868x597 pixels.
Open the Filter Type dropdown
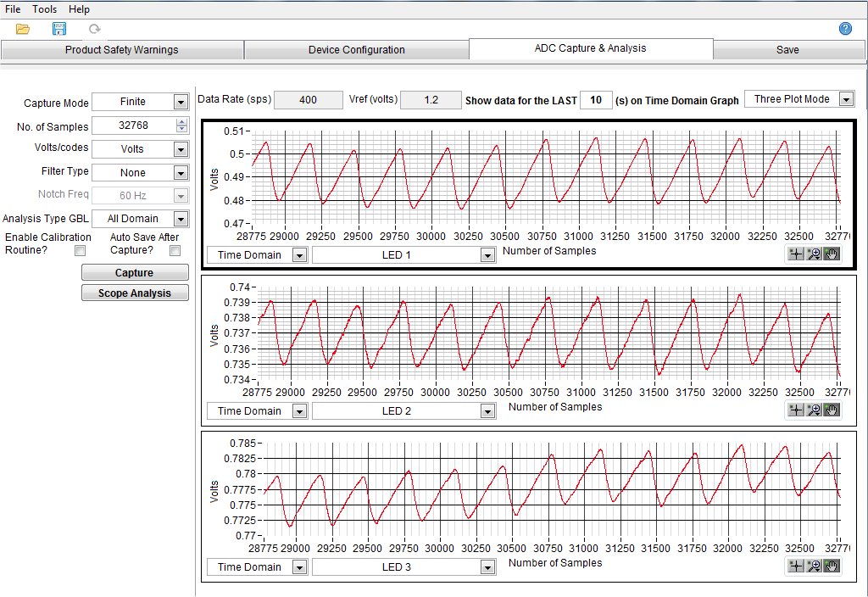[180, 173]
